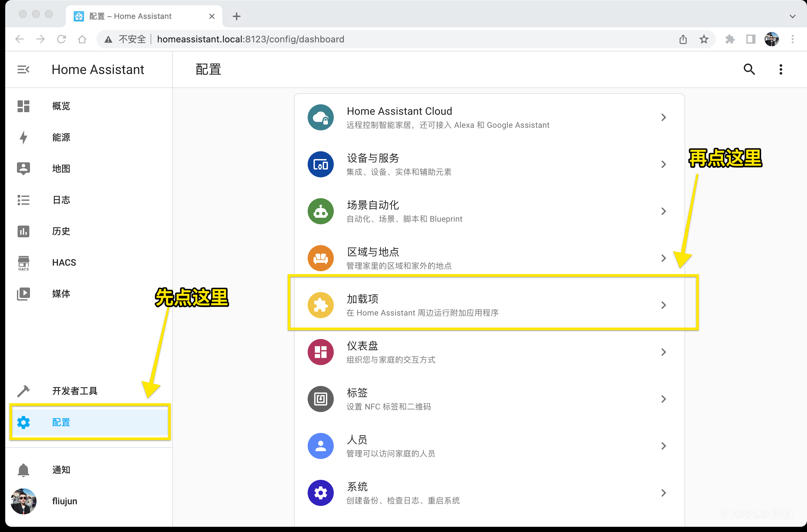The width and height of the screenshot is (807, 532).
Task: Expand 设备与服务 chevron arrow
Action: 664,164
